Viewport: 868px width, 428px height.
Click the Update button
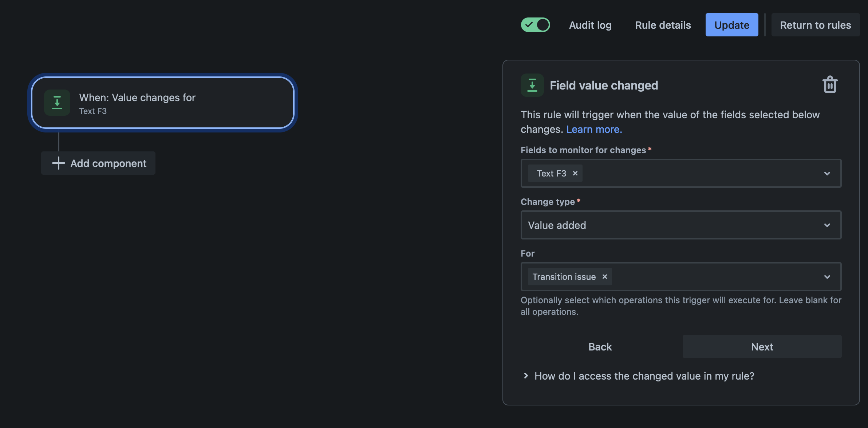[731, 25]
